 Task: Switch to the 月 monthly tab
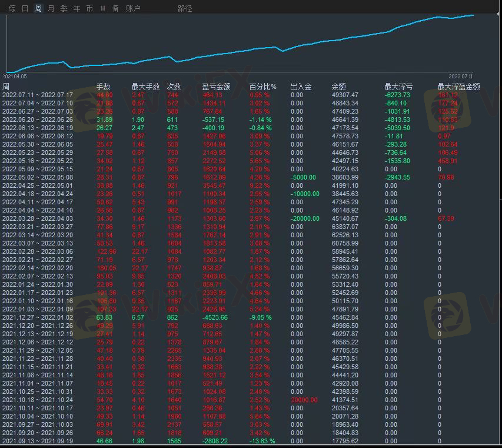51,8
